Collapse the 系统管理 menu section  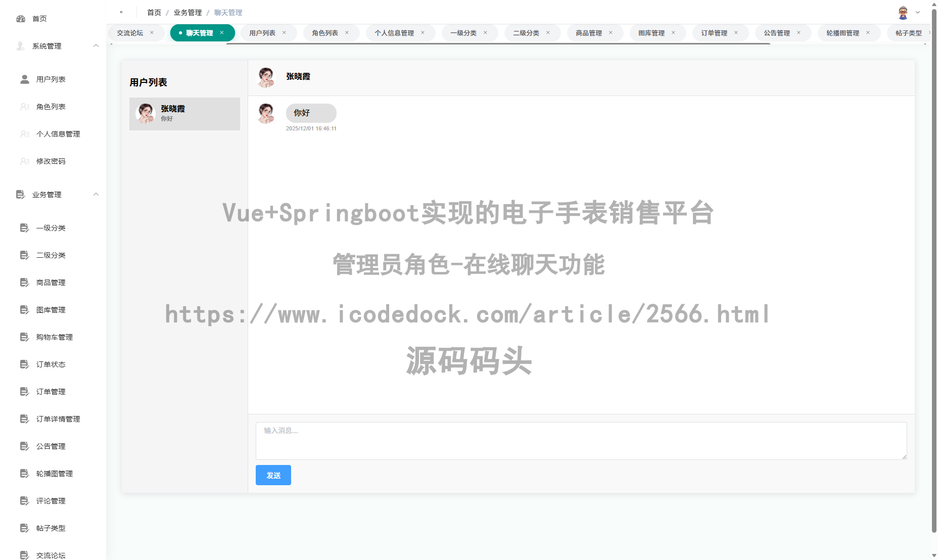pos(96,46)
